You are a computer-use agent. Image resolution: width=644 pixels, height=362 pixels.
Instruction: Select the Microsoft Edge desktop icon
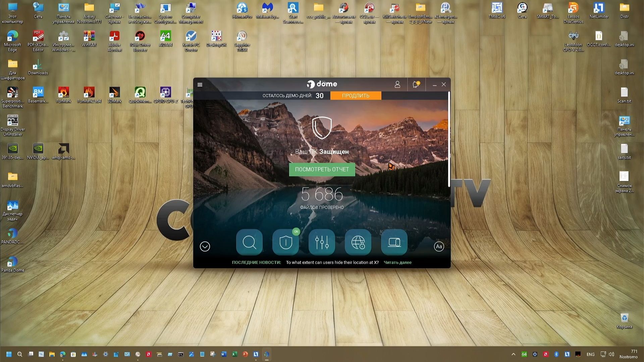click(12, 41)
